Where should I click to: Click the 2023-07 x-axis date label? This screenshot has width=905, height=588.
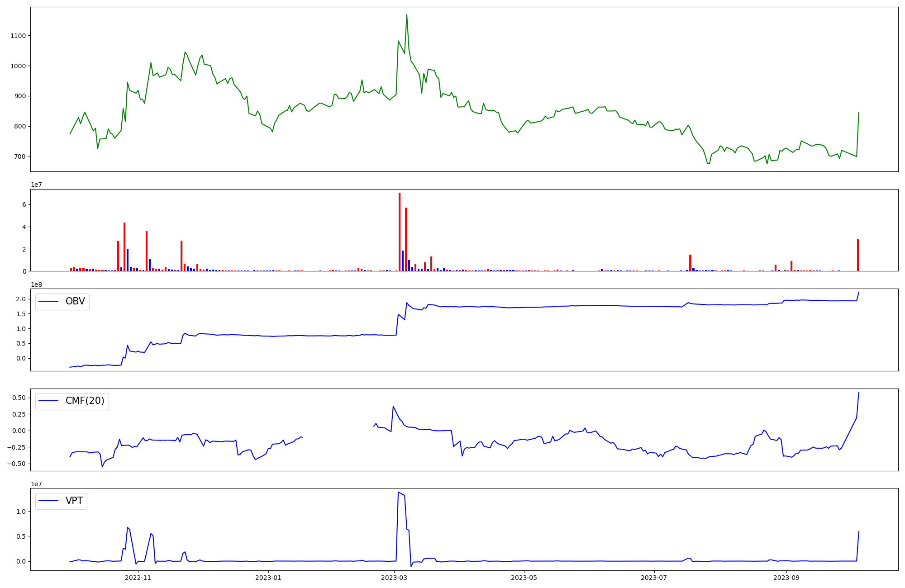(x=654, y=578)
